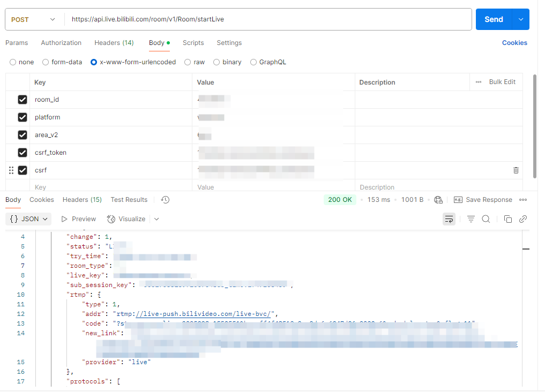Click the "protocols" line in response
545x392 pixels.
tap(93, 381)
